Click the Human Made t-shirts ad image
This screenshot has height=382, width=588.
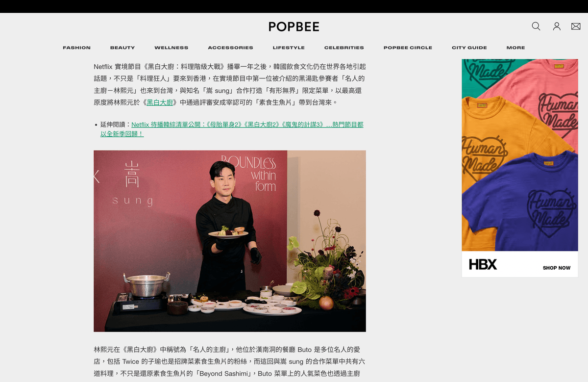pyautogui.click(x=520, y=155)
